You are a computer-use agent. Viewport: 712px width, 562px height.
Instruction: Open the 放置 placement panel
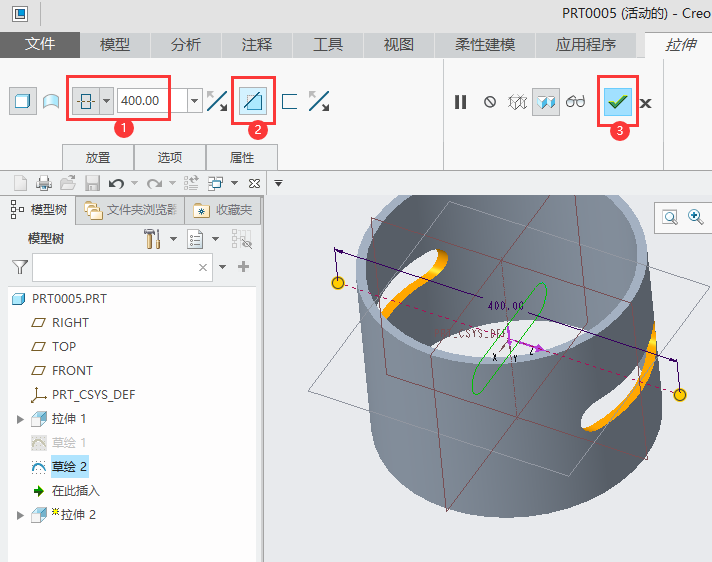coord(98,157)
